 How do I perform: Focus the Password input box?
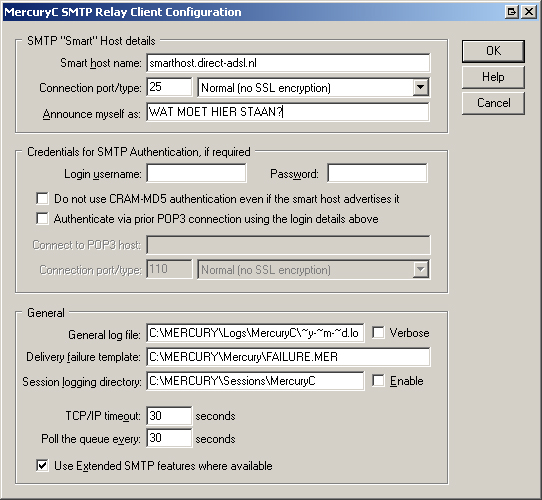point(377,173)
